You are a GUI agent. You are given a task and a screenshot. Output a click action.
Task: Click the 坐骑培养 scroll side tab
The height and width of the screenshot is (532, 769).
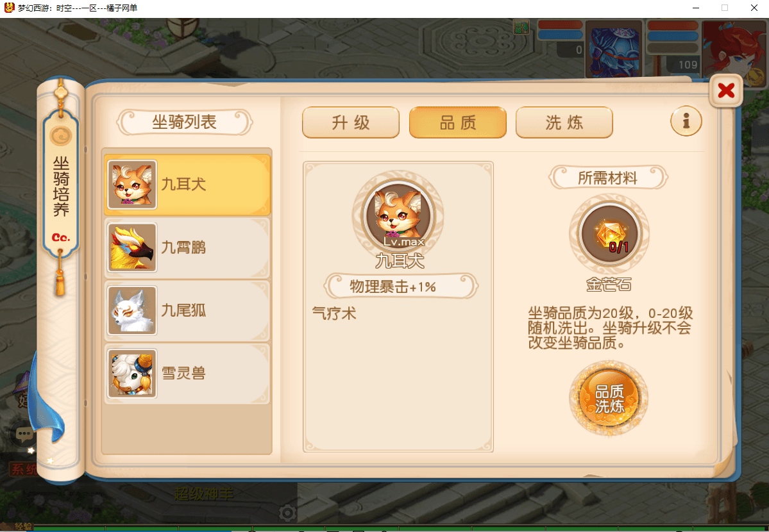(x=61, y=187)
